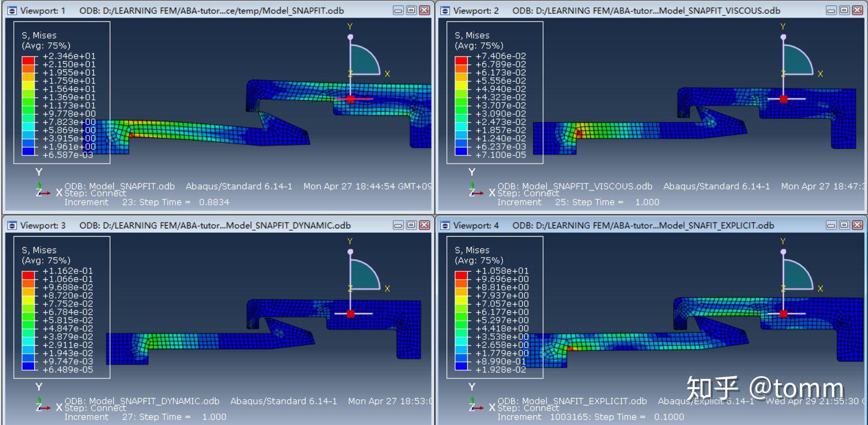Screen dimensions: 868x425
Task: Click the Viewport 3 window icon
Action: click(x=12, y=225)
